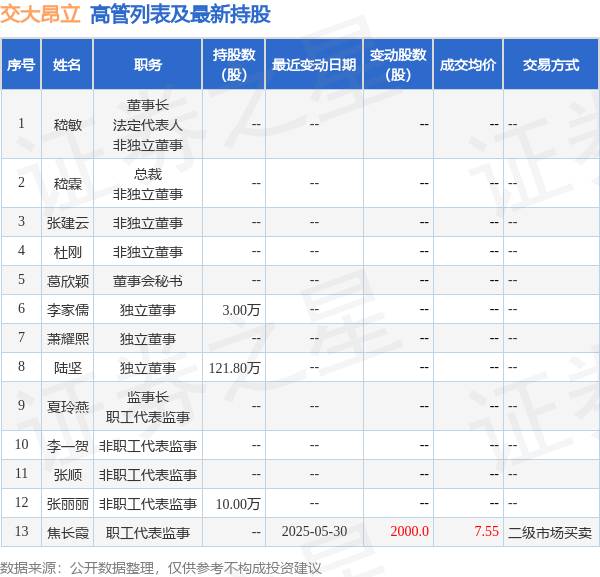Click the serial number '1'
Image resolution: width=600 pixels, height=577 pixels.
tap(21, 123)
